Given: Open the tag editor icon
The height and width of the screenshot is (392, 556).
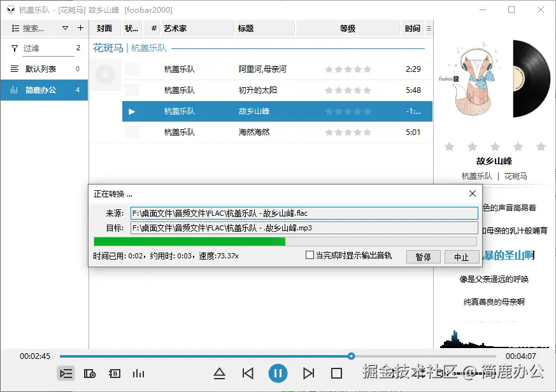Looking at the screenshot, I should [x=115, y=374].
